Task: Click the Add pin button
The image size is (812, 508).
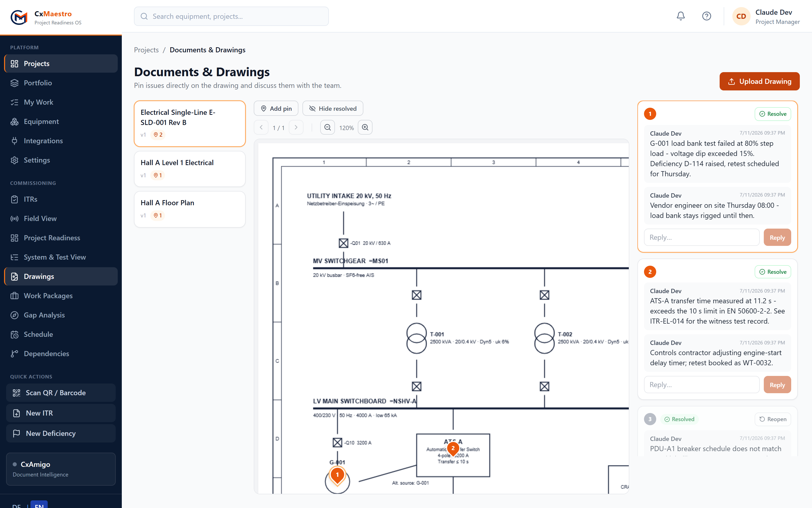Action: 276,108
